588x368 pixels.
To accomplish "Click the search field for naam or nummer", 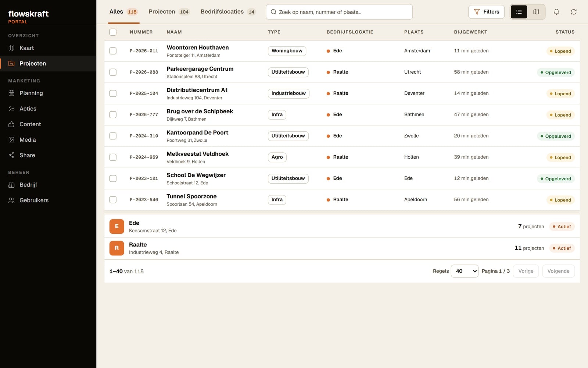I will click(339, 12).
